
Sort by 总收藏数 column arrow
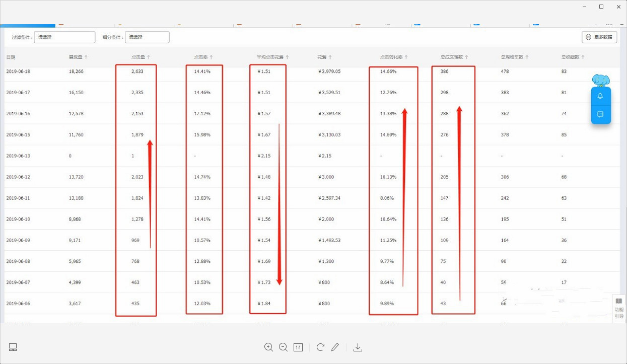[583, 57]
